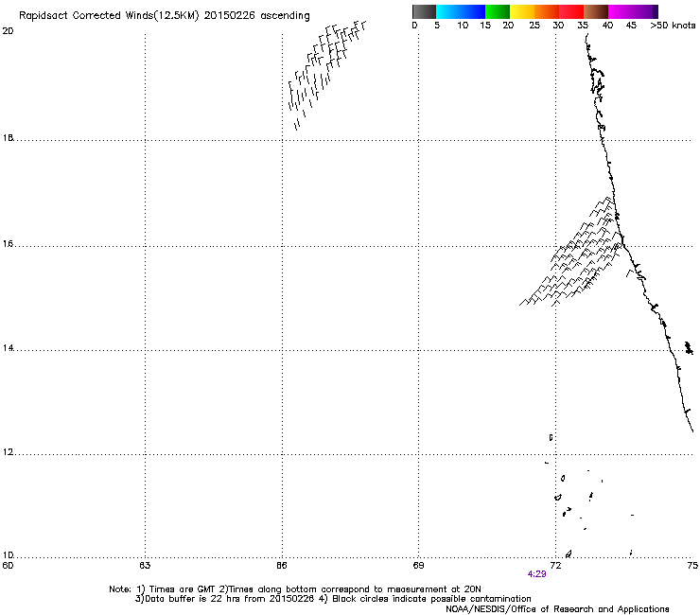
Task: Click the legend scale label 25
Action: 534,26
